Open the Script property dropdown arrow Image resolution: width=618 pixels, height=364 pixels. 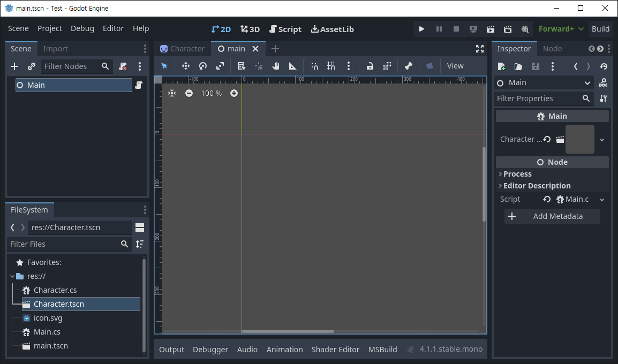click(602, 200)
